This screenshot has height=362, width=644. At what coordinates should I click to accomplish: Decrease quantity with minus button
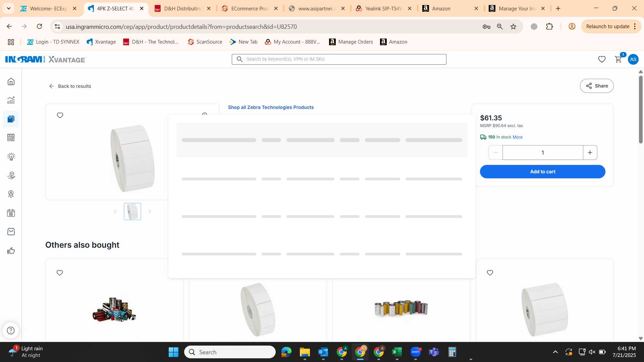coord(495,153)
